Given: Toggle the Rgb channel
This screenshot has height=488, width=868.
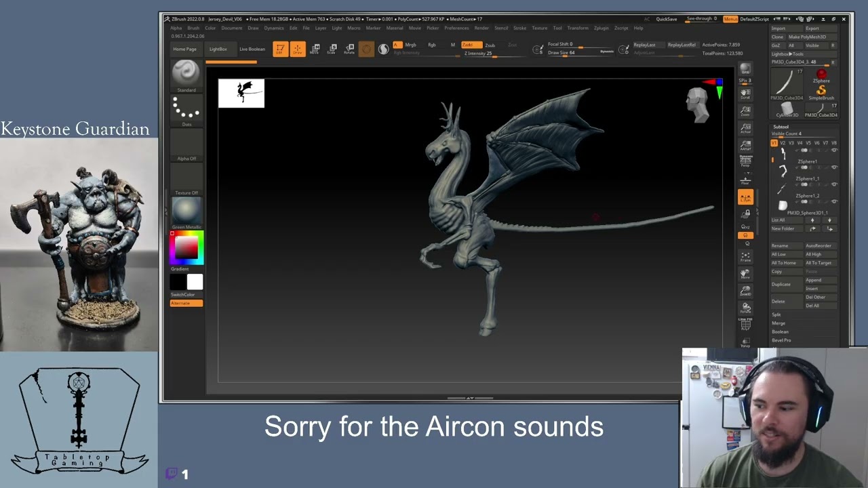Looking at the screenshot, I should coord(432,45).
